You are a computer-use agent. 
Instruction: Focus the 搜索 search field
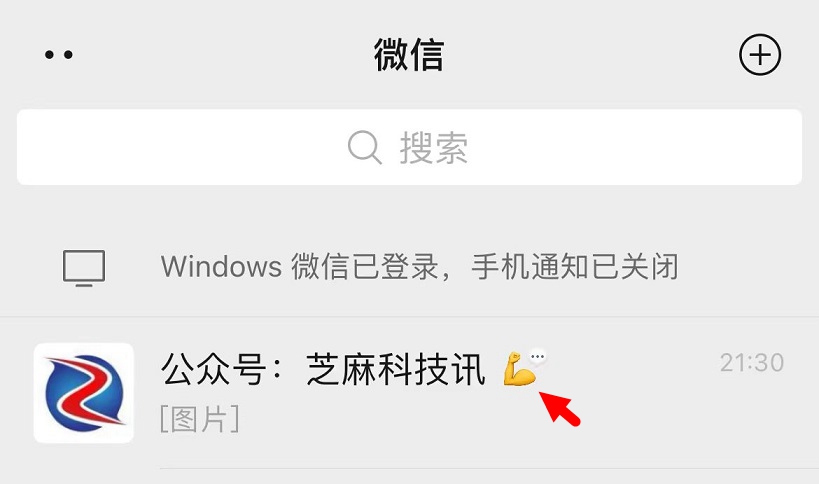pyautogui.click(x=410, y=147)
